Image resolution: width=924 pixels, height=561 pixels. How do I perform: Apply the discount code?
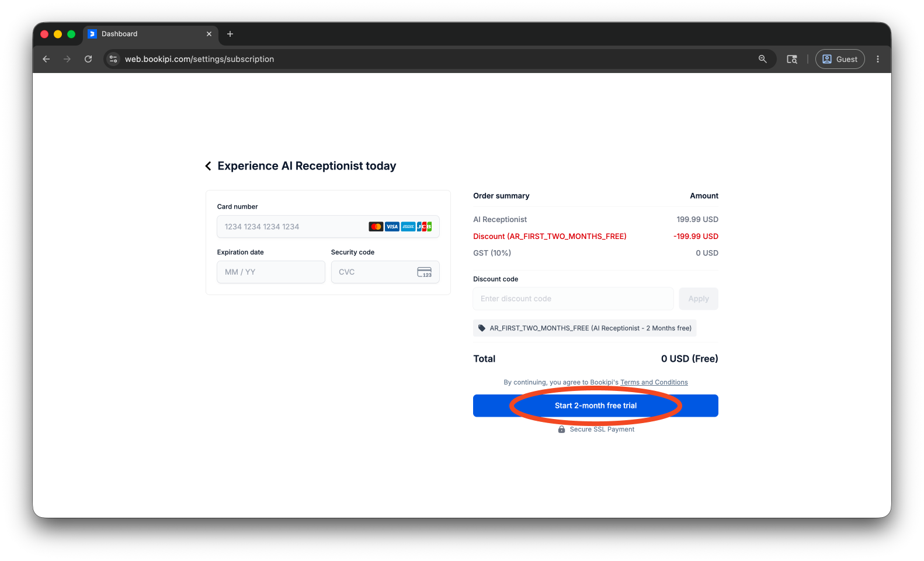coord(699,299)
